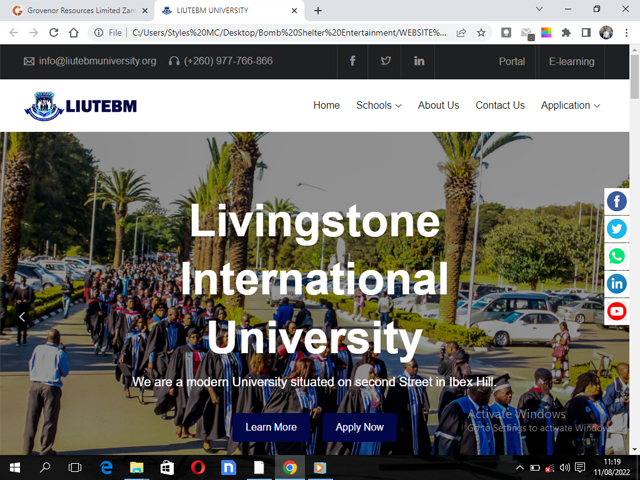This screenshot has height=480, width=640.
Task: Click the volume speaker tray icon
Action: 565,468
